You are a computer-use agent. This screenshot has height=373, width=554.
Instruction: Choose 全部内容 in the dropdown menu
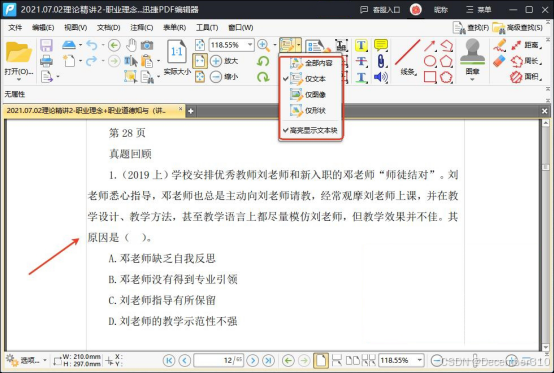[310, 63]
